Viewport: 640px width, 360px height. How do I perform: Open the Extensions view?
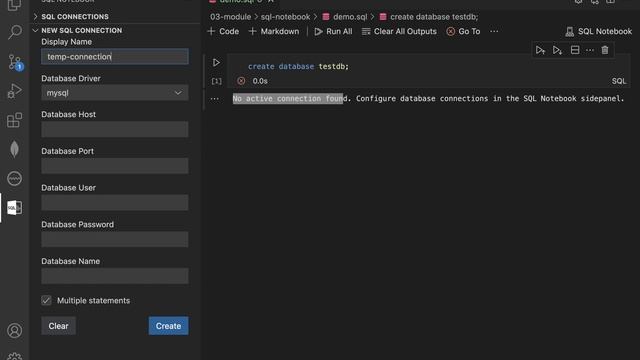pos(15,120)
